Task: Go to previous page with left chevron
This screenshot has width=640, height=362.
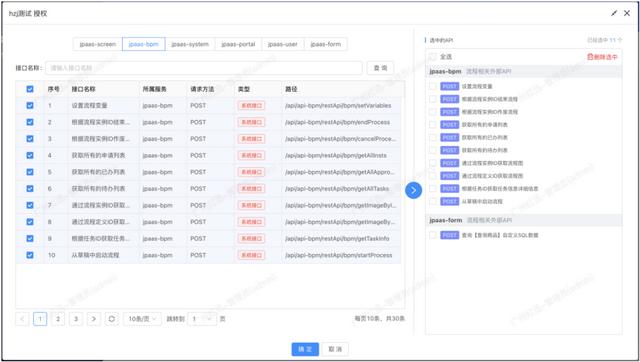Action: (22, 319)
